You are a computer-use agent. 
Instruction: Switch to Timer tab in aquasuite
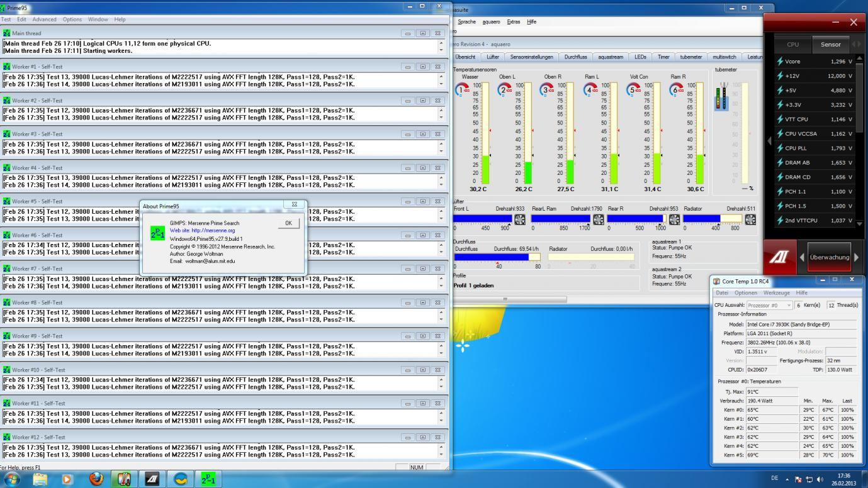(x=663, y=57)
